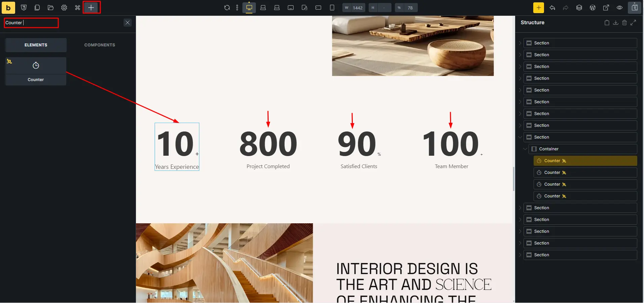This screenshot has height=303, width=644.
Task: Click the 'Satisfied Clients' label
Action: (x=359, y=166)
